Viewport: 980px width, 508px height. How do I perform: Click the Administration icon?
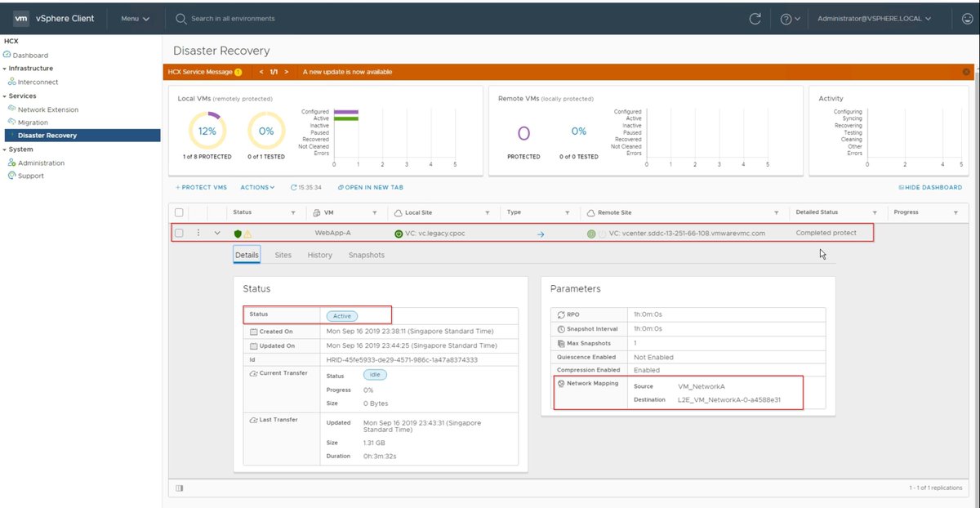click(11, 163)
